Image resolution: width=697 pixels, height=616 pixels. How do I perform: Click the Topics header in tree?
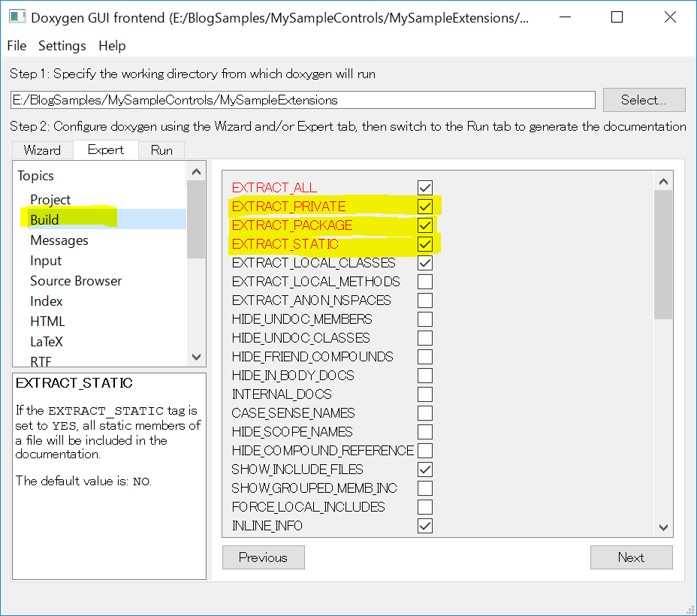point(35,176)
